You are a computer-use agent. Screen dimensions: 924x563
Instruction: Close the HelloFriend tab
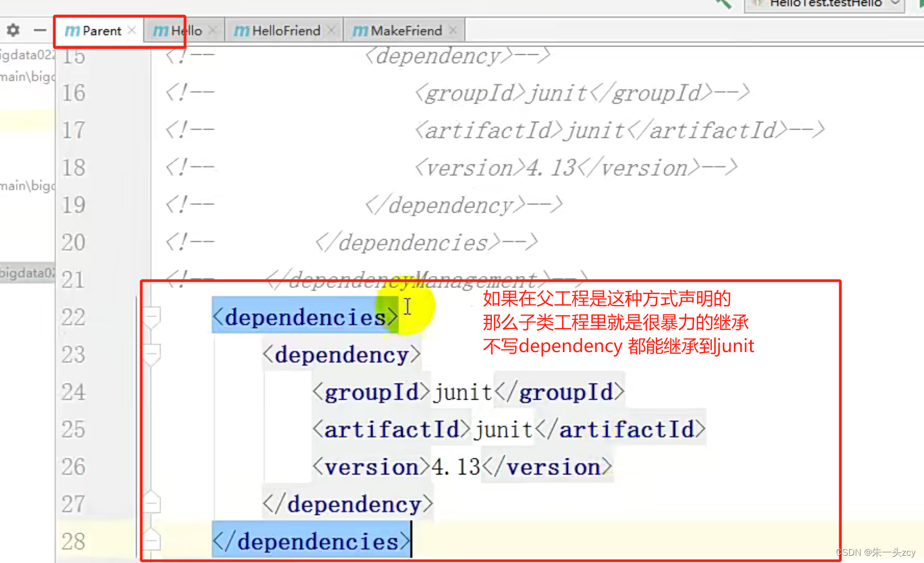pos(331,30)
